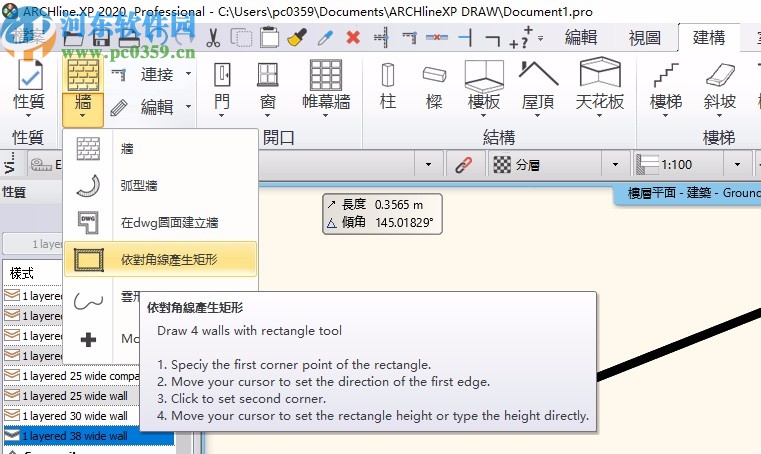Select 在dwg圖面建立牆 menu entry
Screen dimensions: 761x454
point(160,222)
